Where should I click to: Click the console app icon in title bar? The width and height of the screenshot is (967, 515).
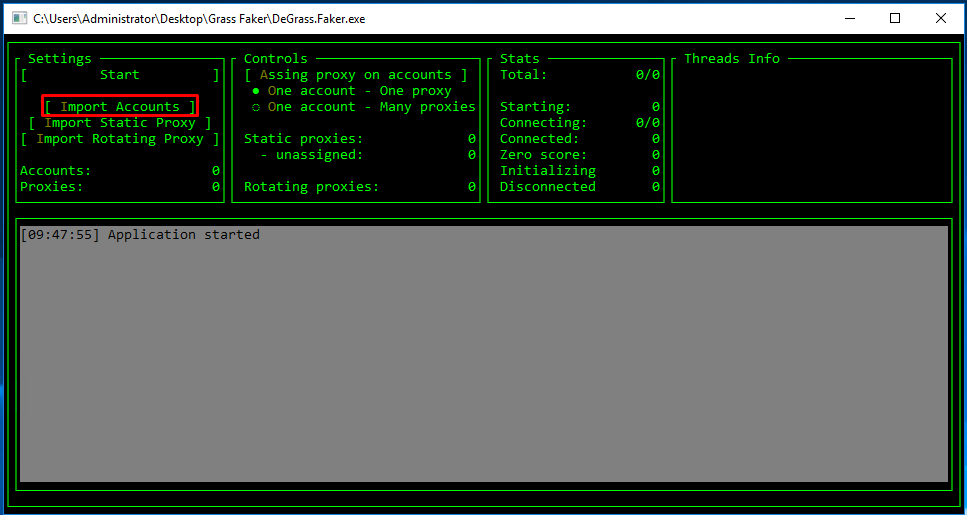(17, 18)
